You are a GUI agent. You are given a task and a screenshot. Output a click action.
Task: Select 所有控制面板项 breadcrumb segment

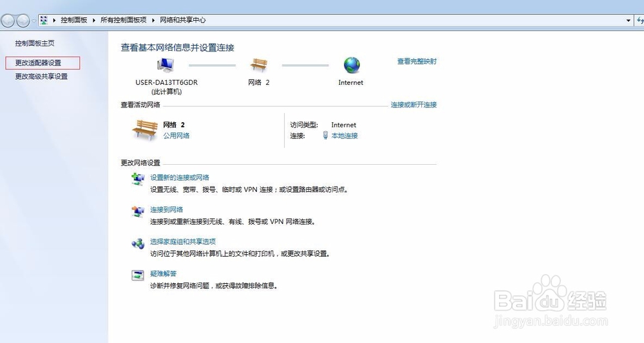(x=123, y=20)
